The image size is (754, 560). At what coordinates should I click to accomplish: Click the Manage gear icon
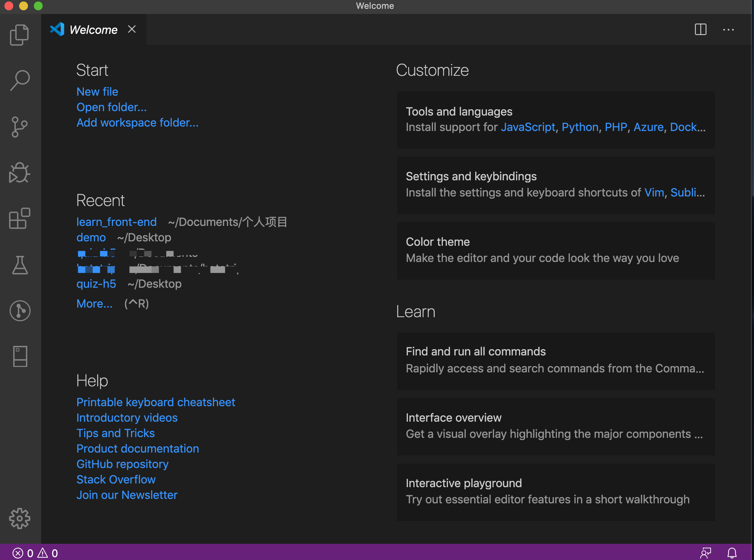(20, 518)
